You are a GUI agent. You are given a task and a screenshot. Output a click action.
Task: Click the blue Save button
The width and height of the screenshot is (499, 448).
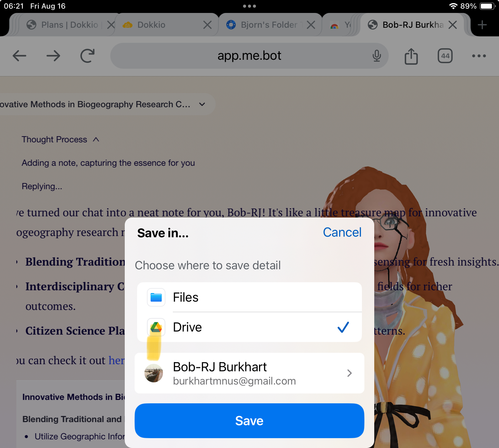[x=249, y=421]
